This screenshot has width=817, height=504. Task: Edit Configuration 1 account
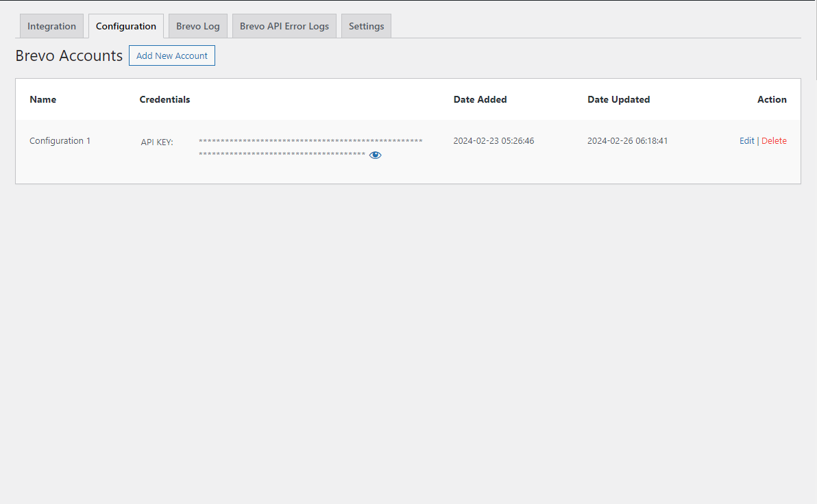[x=746, y=140]
